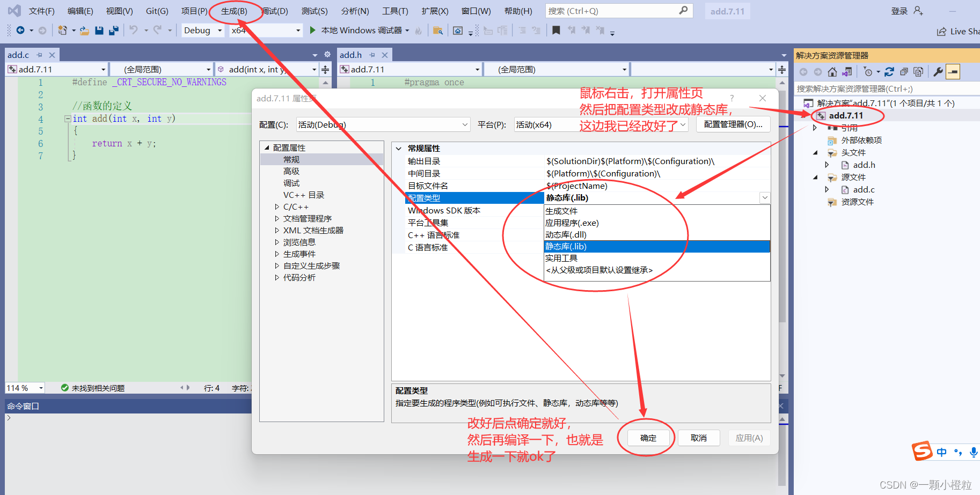This screenshot has height=495, width=980.
Task: Click the Open File folder icon
Action: point(84,31)
